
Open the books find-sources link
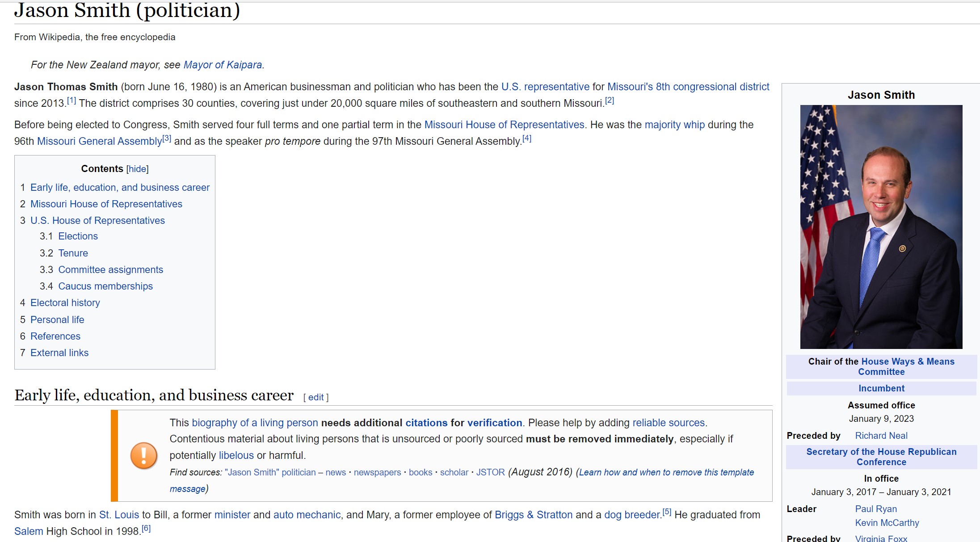pos(421,472)
